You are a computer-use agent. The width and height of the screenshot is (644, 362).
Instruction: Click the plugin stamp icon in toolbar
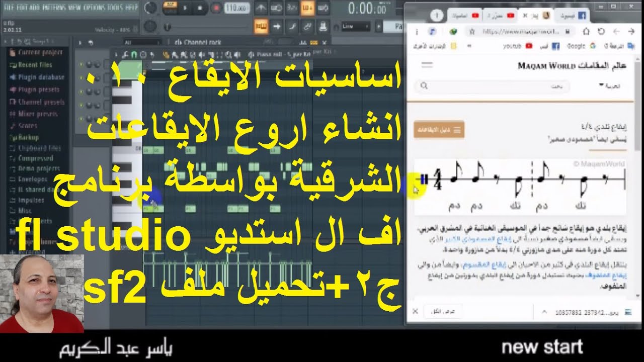coord(323,26)
